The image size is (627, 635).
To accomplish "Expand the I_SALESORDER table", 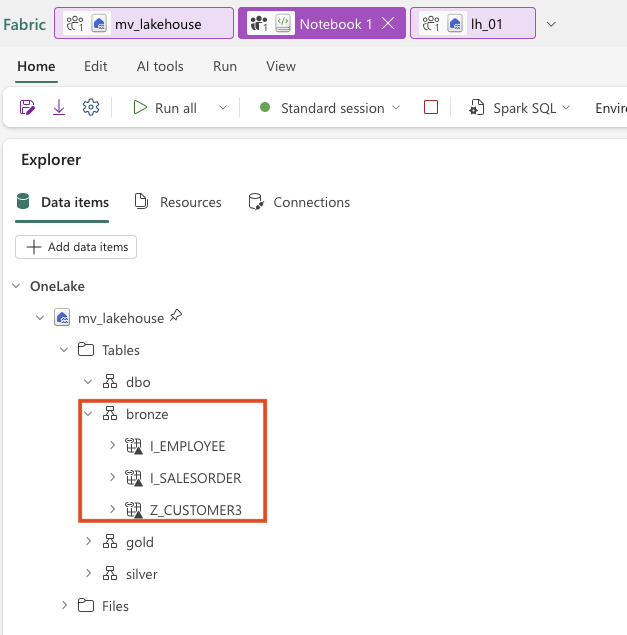I will [x=112, y=478].
